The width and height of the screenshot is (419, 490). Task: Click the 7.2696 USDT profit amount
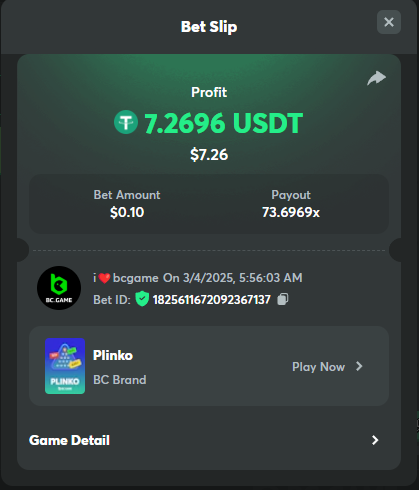click(x=223, y=123)
